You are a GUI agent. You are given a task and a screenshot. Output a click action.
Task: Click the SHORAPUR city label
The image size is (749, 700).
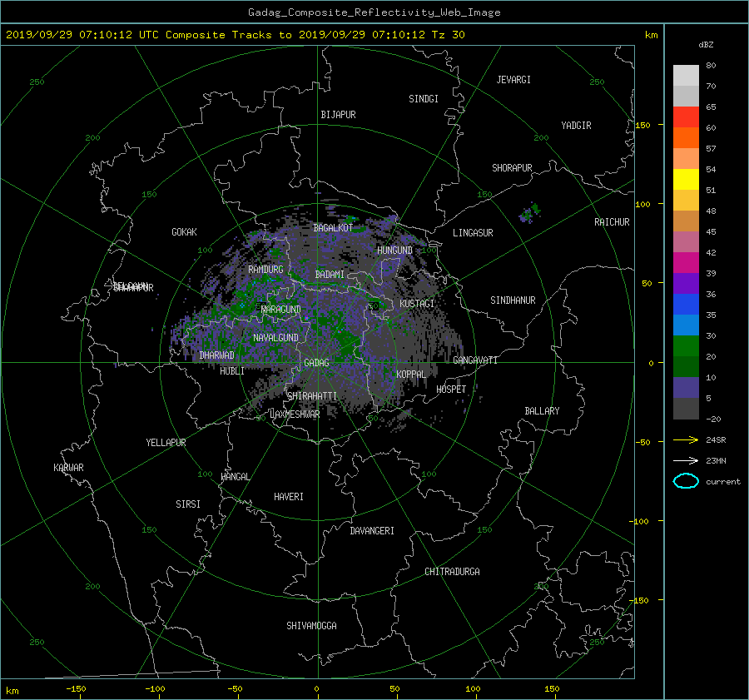(x=512, y=168)
